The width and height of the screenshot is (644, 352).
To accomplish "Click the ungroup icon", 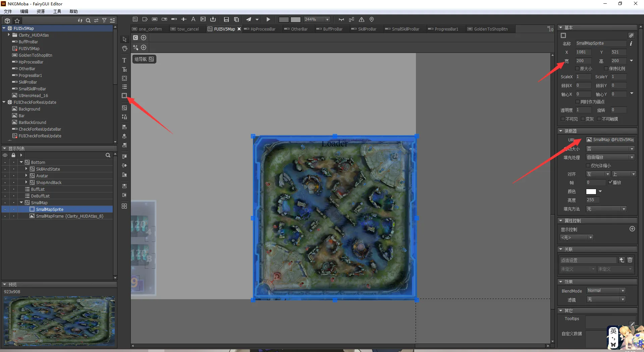I will coord(124,117).
